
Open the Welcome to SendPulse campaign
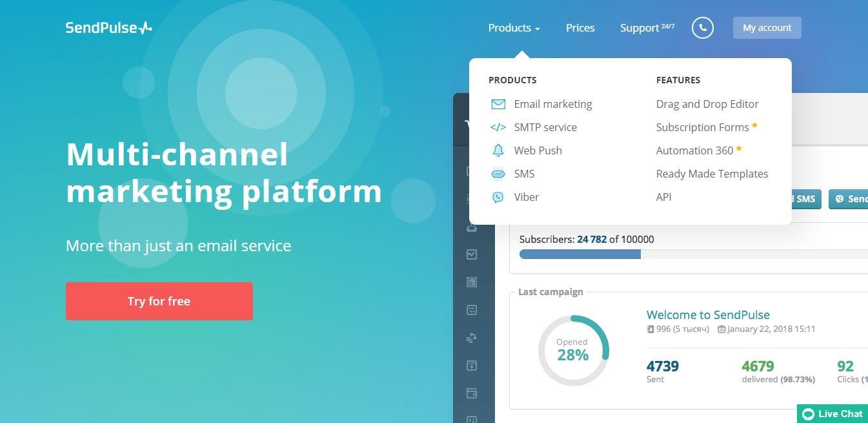click(708, 315)
